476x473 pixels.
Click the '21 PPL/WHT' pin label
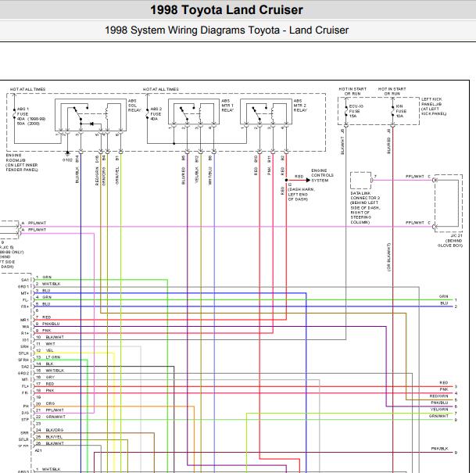point(50,410)
